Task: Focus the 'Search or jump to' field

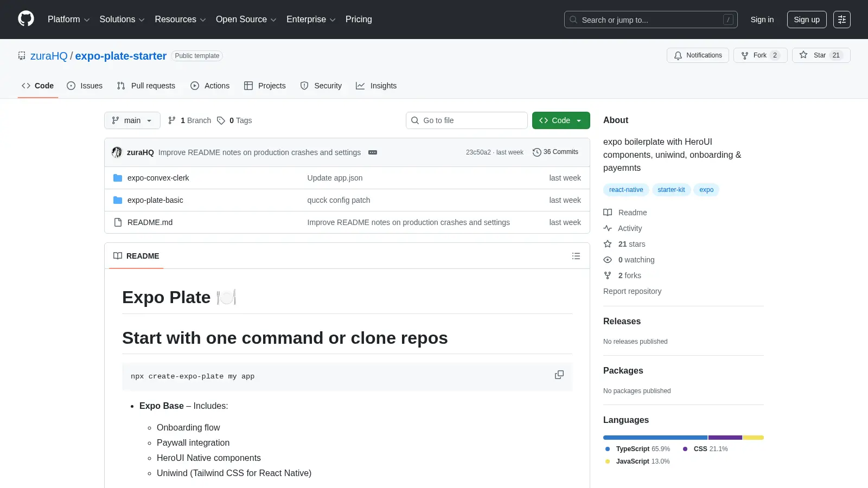Action: (651, 20)
